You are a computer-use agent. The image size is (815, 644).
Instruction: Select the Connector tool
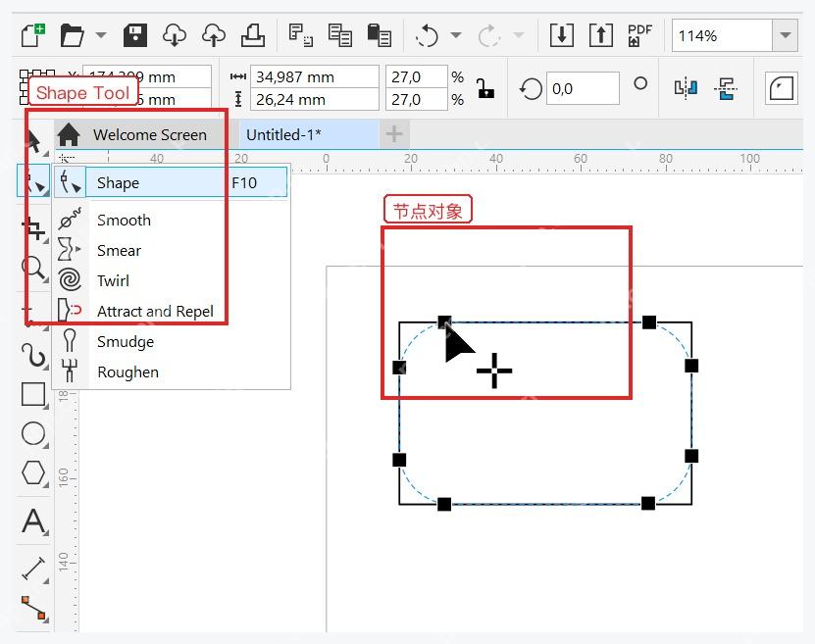(34, 608)
